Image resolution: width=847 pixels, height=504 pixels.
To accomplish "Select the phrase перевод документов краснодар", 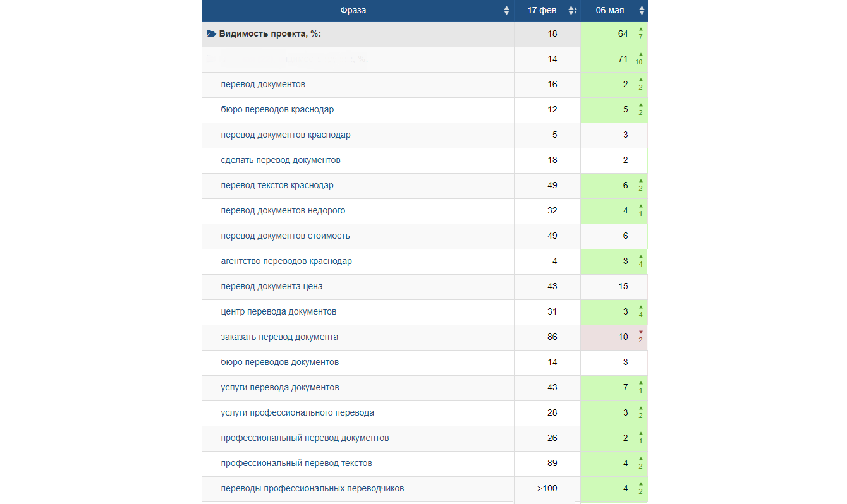I will (x=286, y=135).
